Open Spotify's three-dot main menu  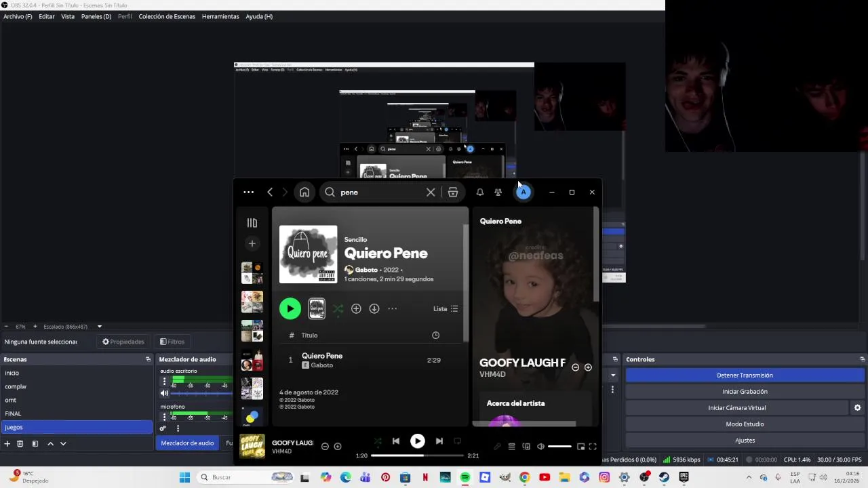(x=249, y=192)
